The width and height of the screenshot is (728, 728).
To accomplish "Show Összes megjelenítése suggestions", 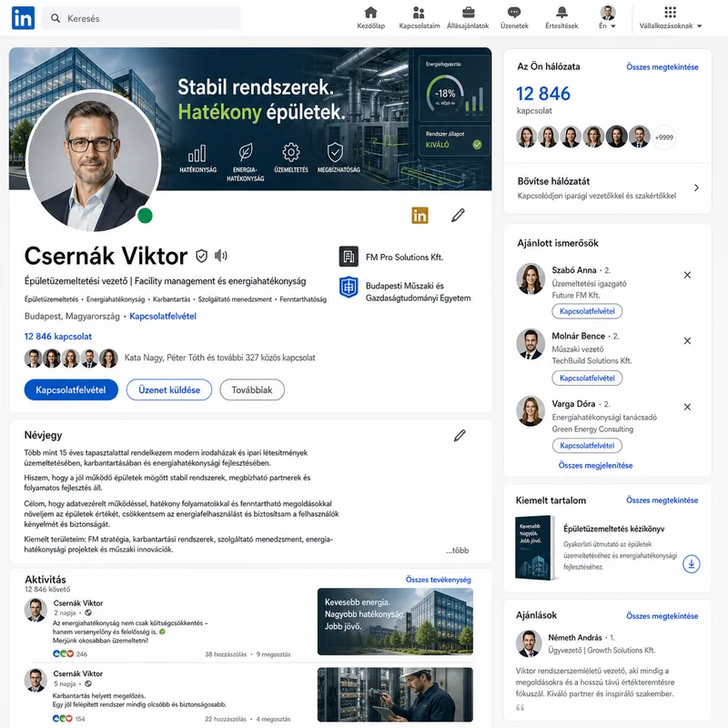I will 595,465.
